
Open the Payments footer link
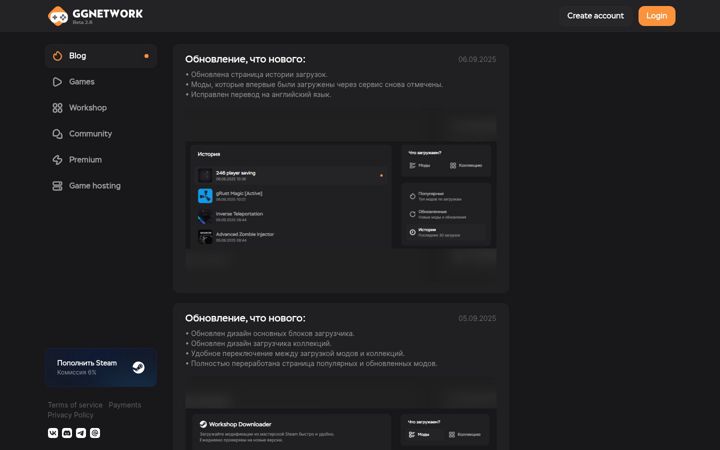(x=125, y=405)
